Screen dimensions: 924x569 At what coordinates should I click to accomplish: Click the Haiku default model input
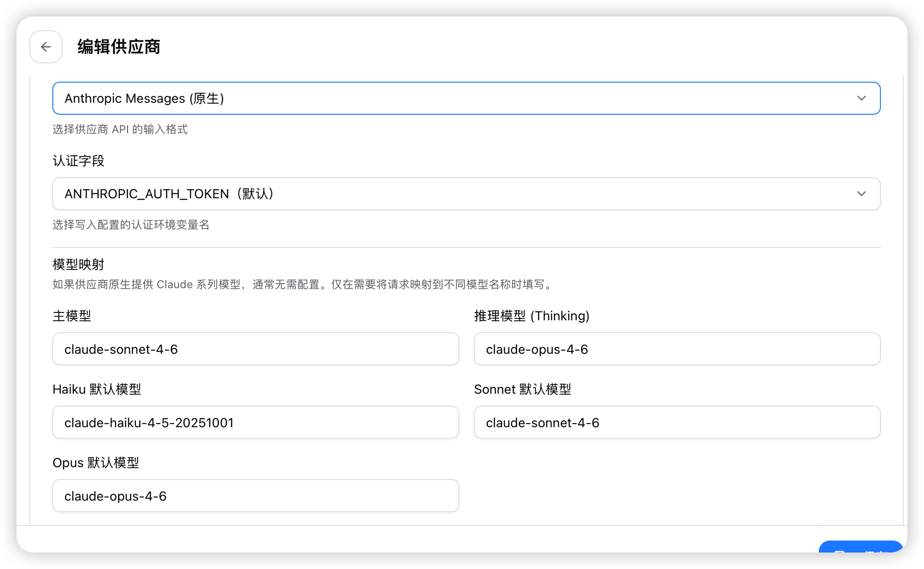(x=256, y=423)
